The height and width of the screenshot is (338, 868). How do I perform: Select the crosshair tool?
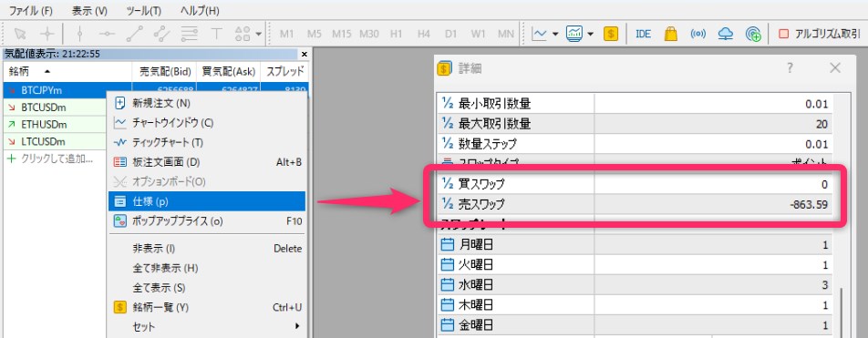[47, 34]
